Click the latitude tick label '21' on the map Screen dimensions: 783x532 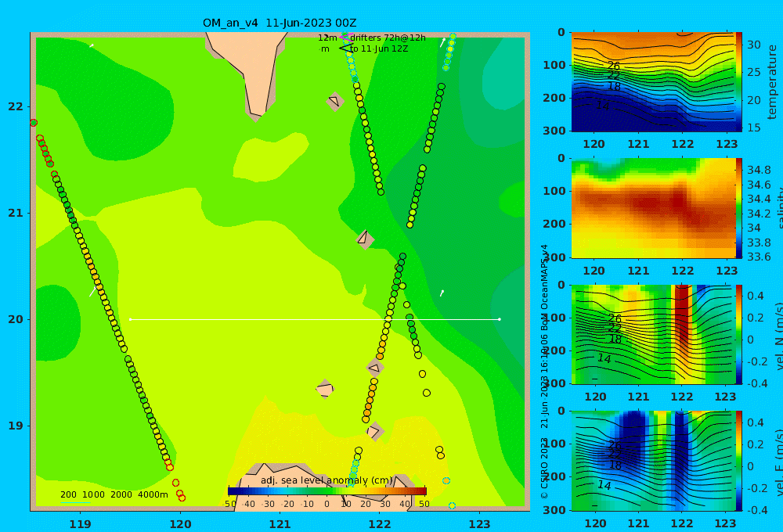tap(16, 213)
